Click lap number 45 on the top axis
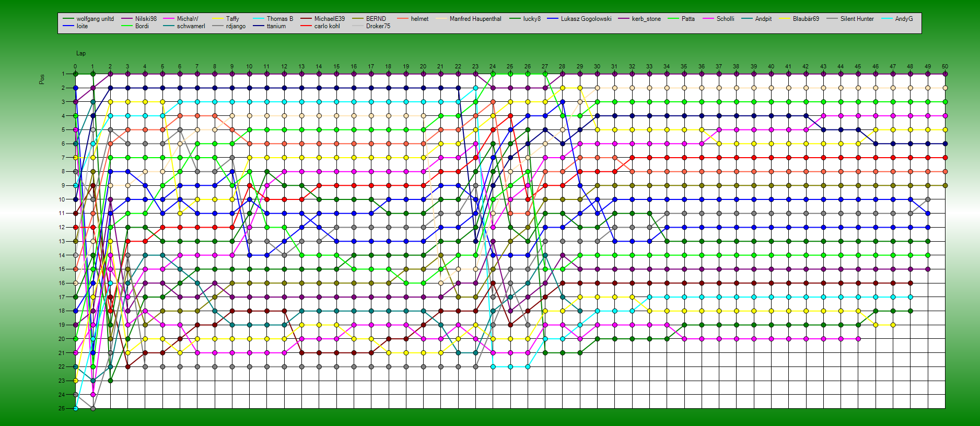 point(858,67)
